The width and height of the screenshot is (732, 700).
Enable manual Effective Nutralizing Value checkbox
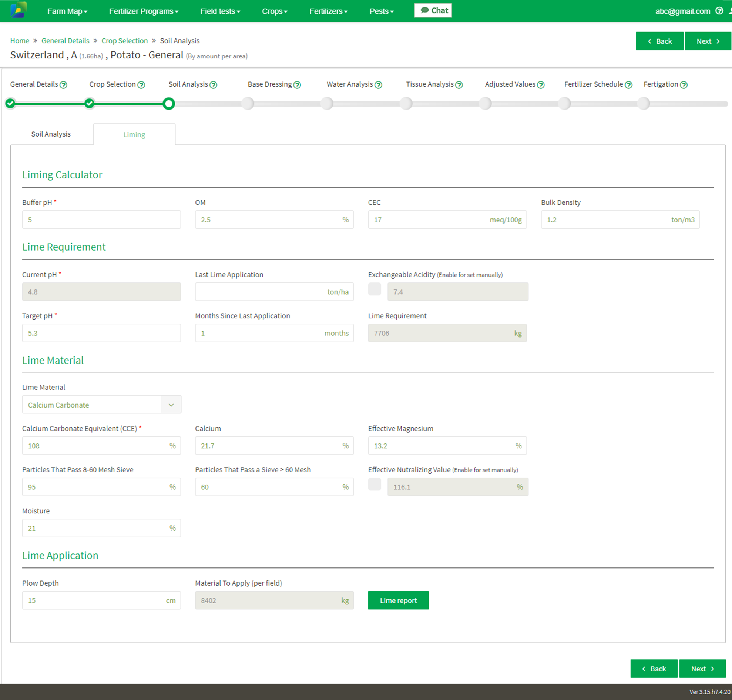point(375,484)
